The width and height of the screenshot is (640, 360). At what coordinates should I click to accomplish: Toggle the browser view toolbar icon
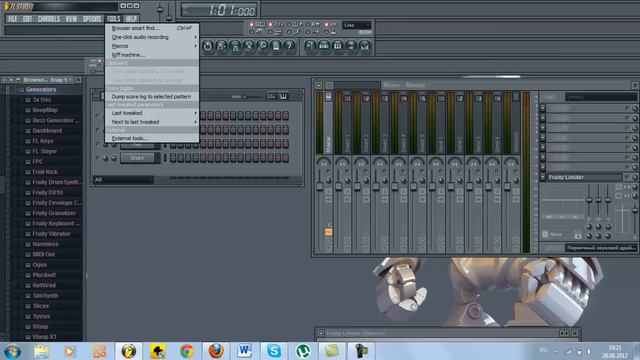click(351, 46)
